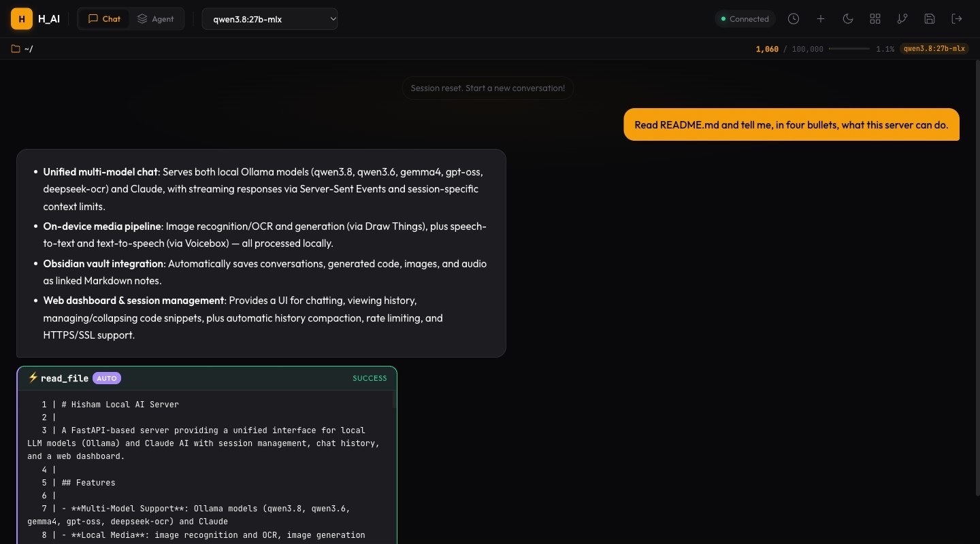Click the user's 'Read README.md' message bubble
Viewport: 980px width, 544px height.
[791, 124]
